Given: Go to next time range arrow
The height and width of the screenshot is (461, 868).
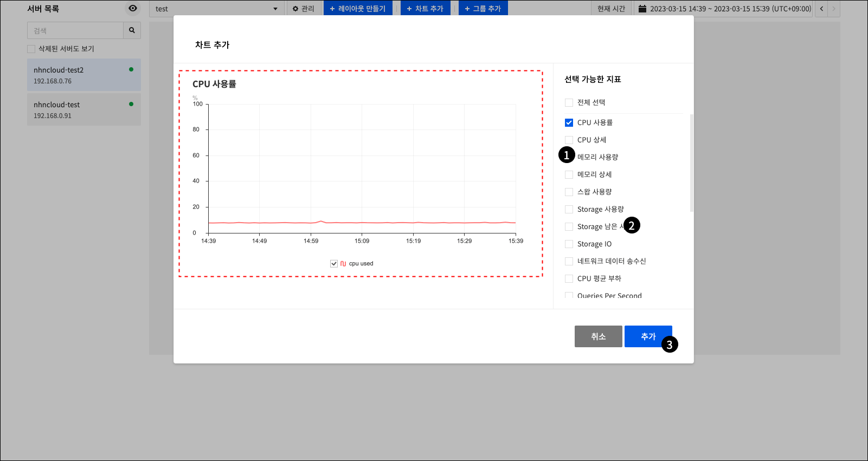Looking at the screenshot, I should click(x=834, y=9).
